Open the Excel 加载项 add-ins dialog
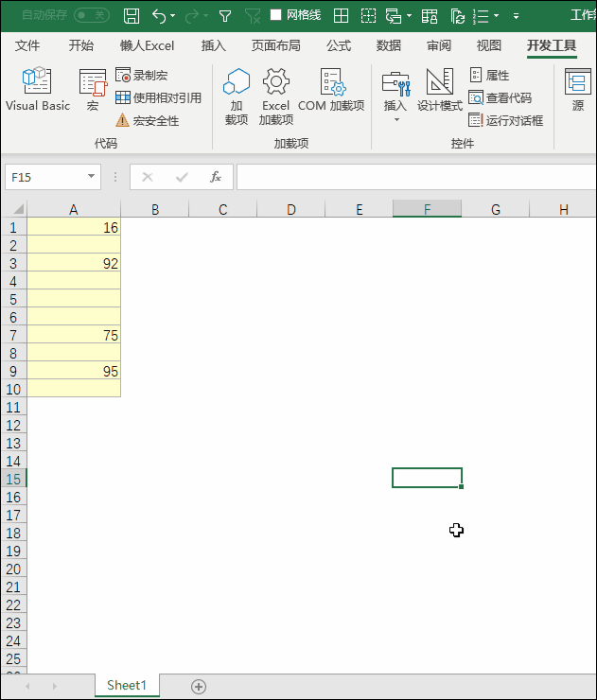This screenshot has height=700, width=597. coord(276,96)
